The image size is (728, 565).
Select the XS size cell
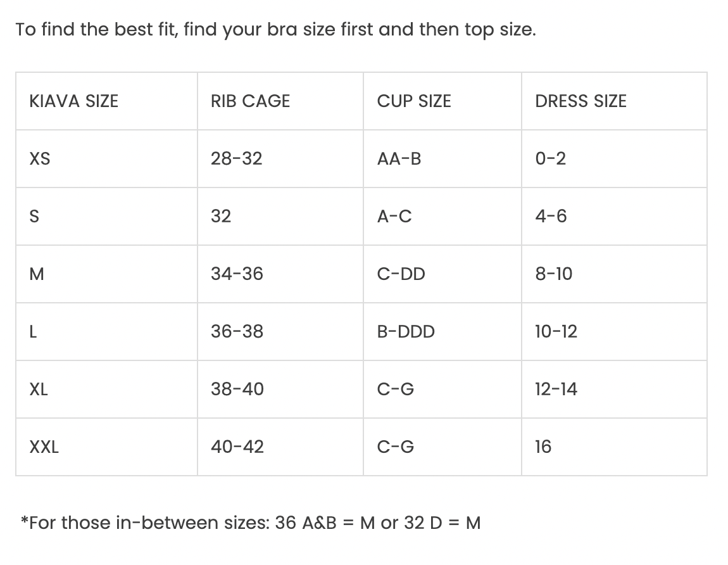pyautogui.click(x=40, y=159)
